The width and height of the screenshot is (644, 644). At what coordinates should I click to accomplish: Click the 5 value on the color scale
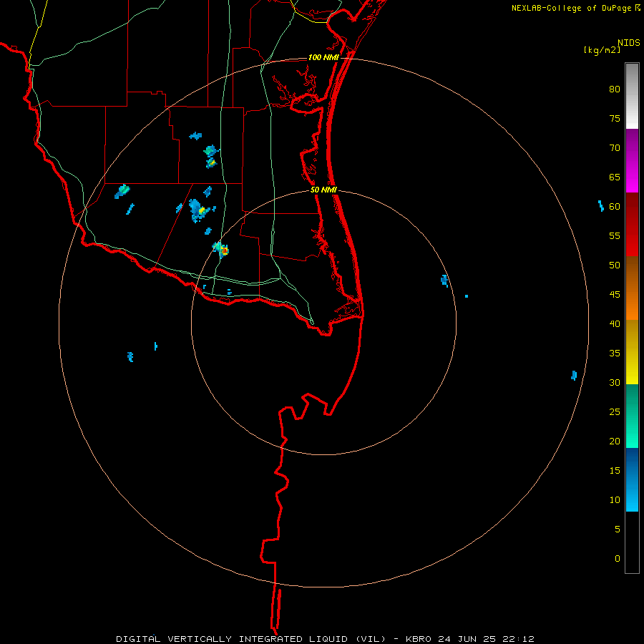click(x=618, y=530)
